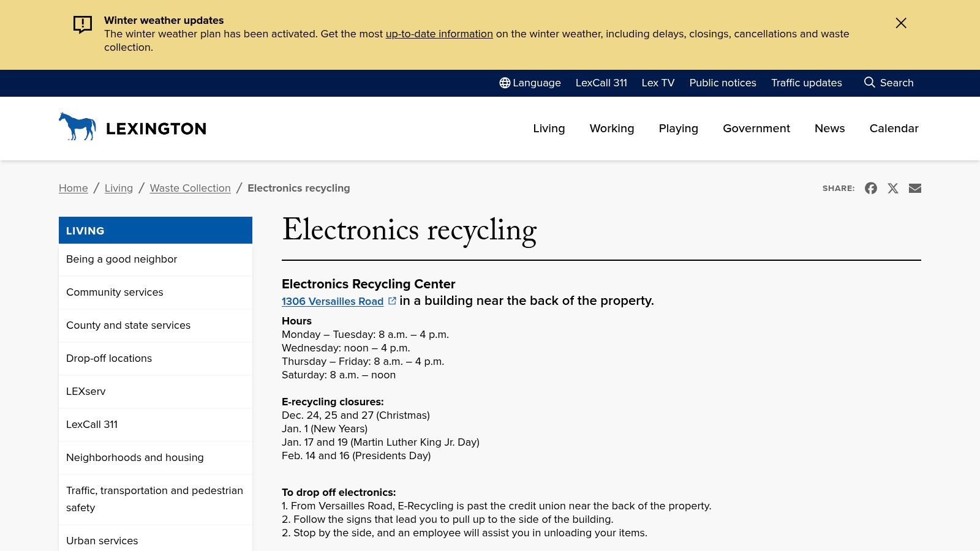Click the Lexington horse logo

[x=78, y=127]
